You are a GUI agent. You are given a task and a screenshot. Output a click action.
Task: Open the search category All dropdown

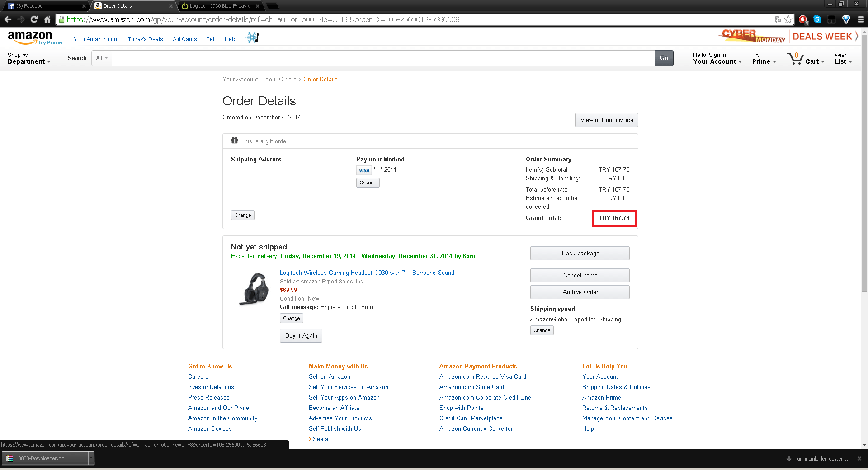pos(102,58)
